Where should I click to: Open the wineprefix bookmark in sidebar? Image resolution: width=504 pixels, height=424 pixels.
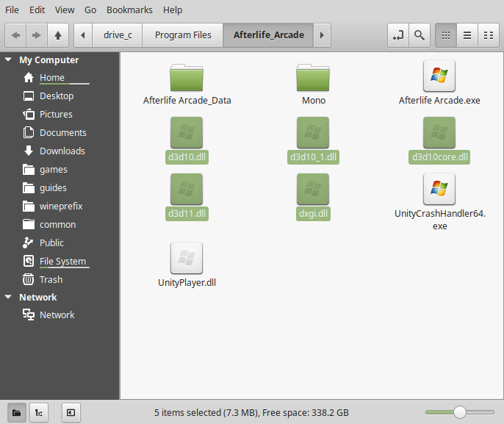tap(60, 206)
